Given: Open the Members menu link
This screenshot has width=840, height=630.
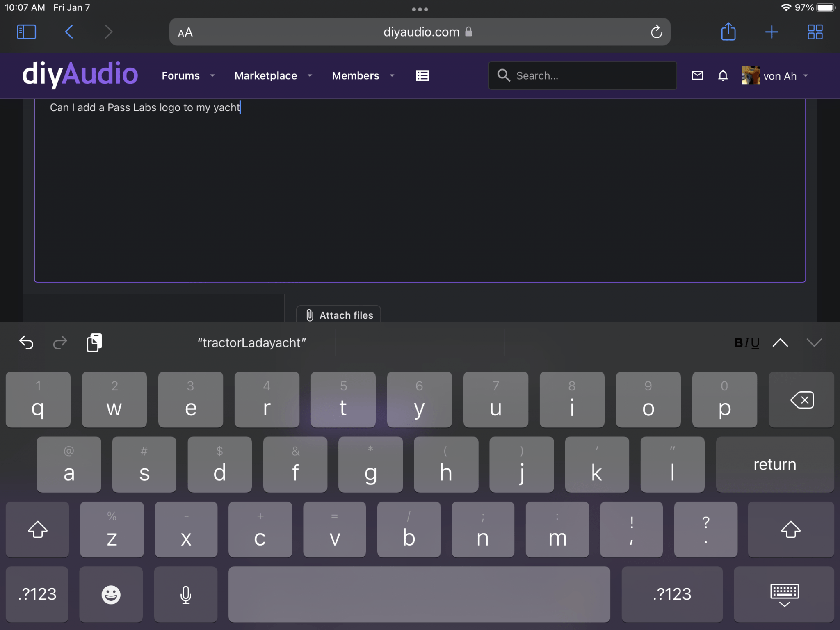Looking at the screenshot, I should pyautogui.click(x=356, y=76).
